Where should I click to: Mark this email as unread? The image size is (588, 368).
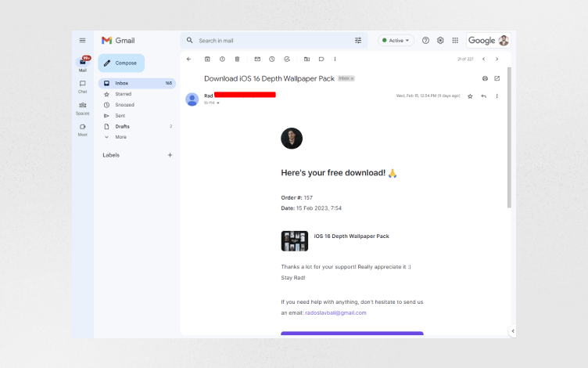point(257,59)
